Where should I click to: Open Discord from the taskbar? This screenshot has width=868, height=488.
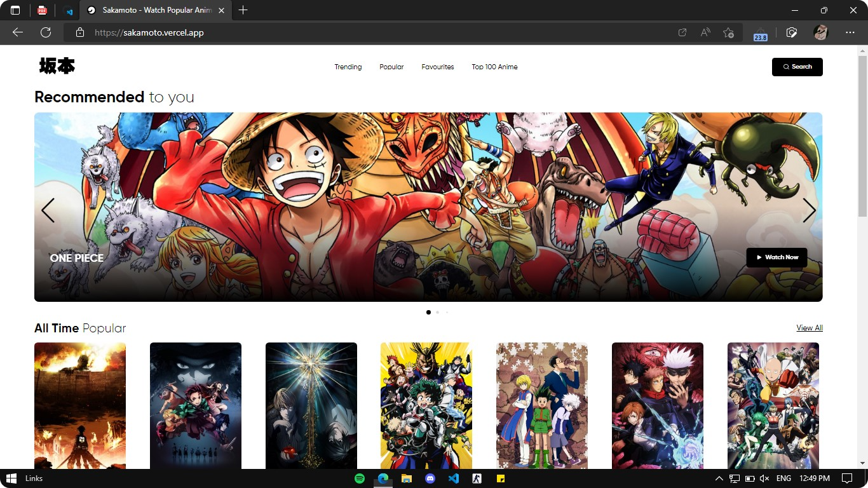(x=430, y=478)
